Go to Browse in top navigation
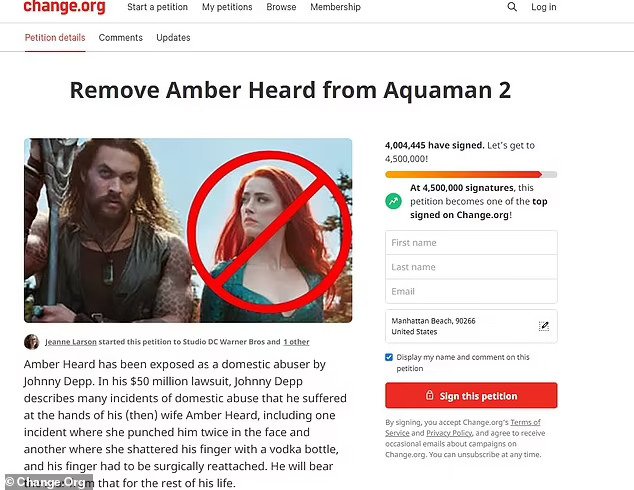Screen dimensions: 634x490 click(x=281, y=7)
